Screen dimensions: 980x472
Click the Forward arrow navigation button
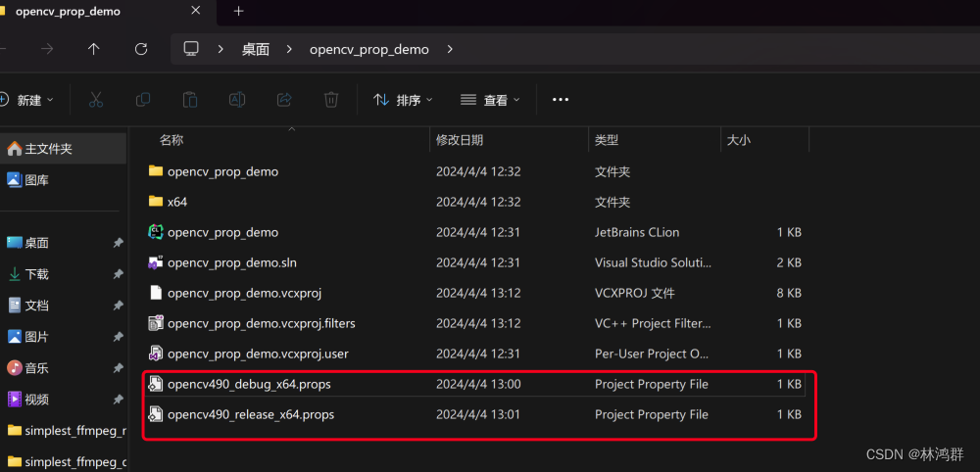(47, 49)
